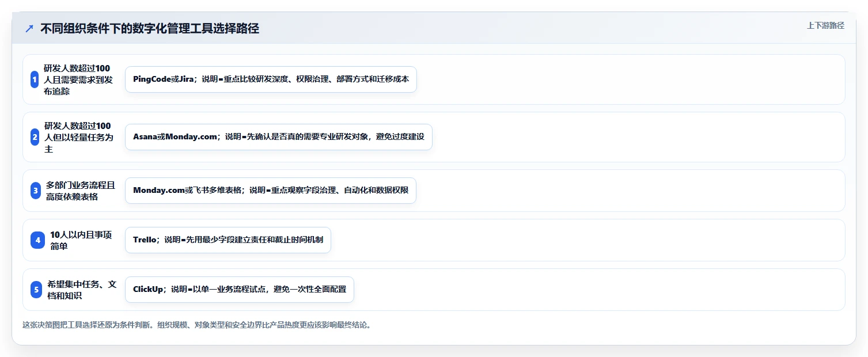Click condition 多部门业务流程且高度依赖表格
The height and width of the screenshot is (357, 868).
click(x=81, y=191)
